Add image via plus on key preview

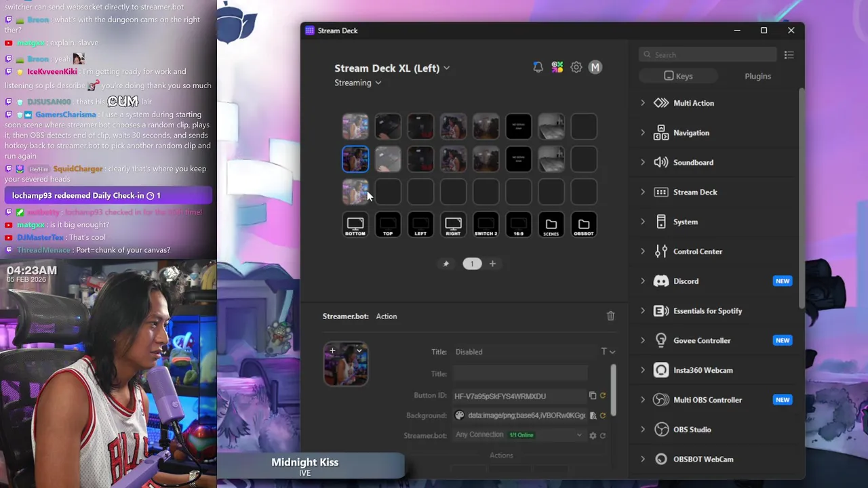pyautogui.click(x=332, y=350)
